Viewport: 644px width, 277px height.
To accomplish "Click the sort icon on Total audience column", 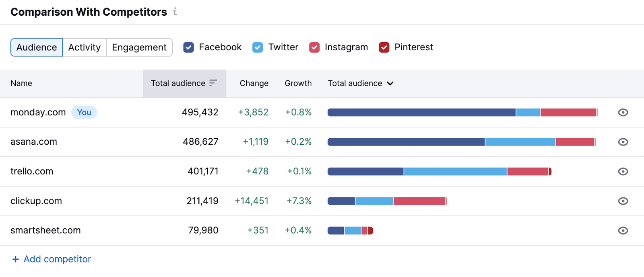I will 213,83.
